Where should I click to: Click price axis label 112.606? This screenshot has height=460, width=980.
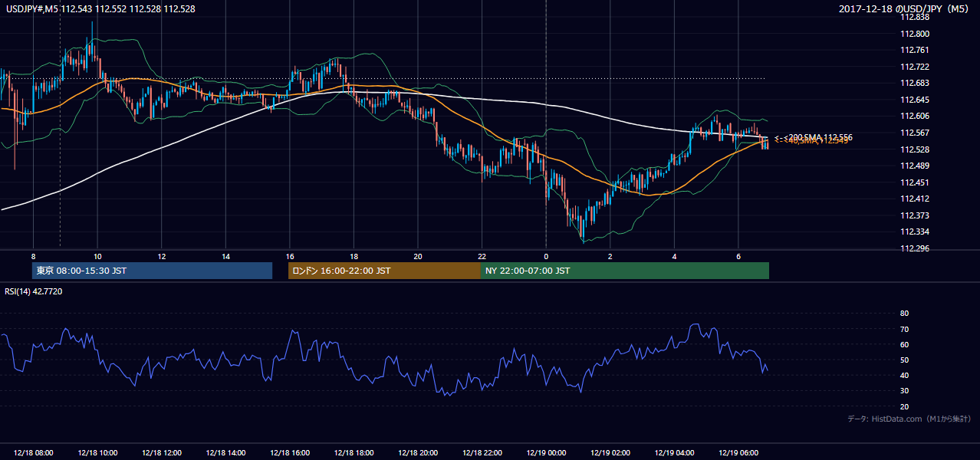click(x=916, y=117)
